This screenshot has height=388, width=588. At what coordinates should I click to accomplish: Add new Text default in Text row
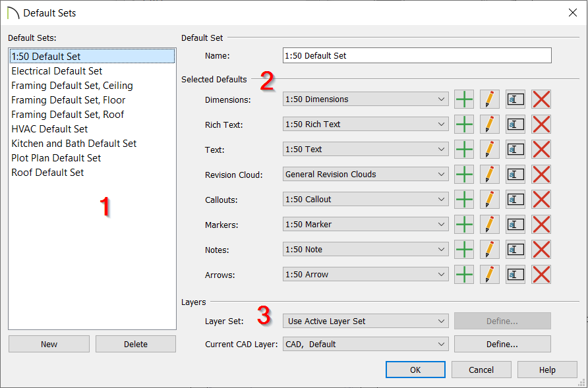click(464, 149)
